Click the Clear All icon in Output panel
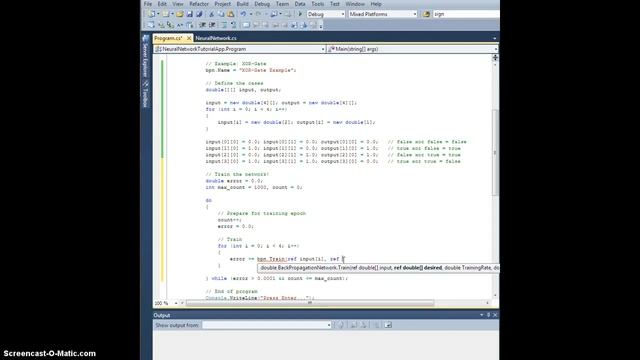 376,325
